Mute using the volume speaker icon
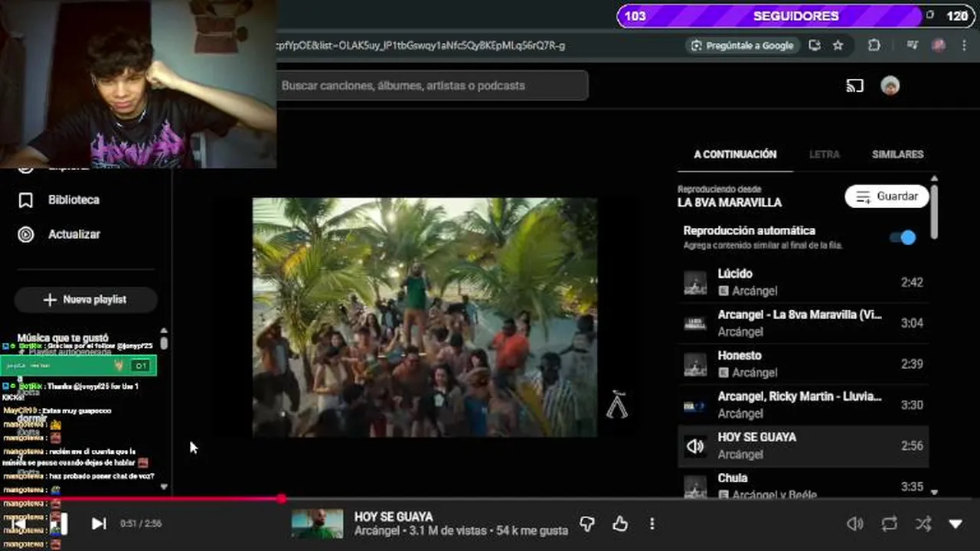The image size is (980, 551). [854, 523]
